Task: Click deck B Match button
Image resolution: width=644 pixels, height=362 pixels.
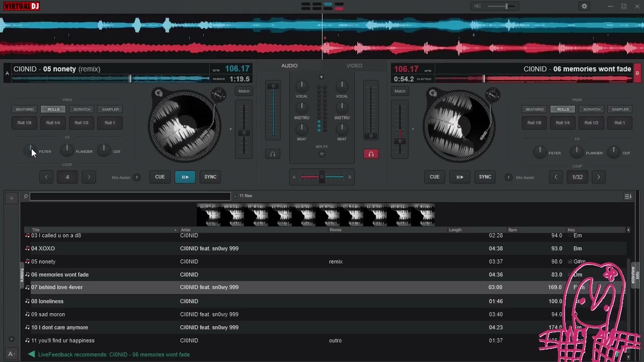Action: (x=400, y=91)
